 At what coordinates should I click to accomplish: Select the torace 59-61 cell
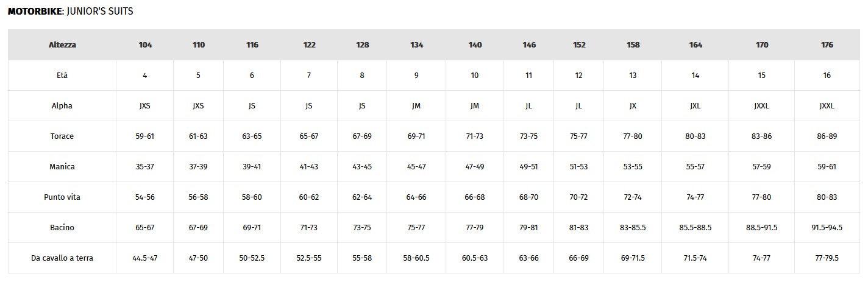tap(145, 136)
